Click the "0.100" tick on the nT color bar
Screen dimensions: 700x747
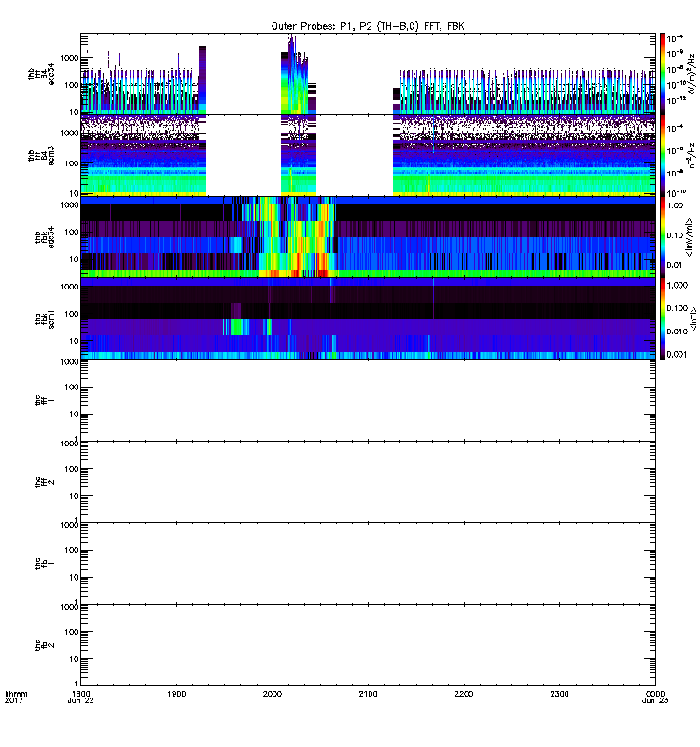click(x=678, y=308)
